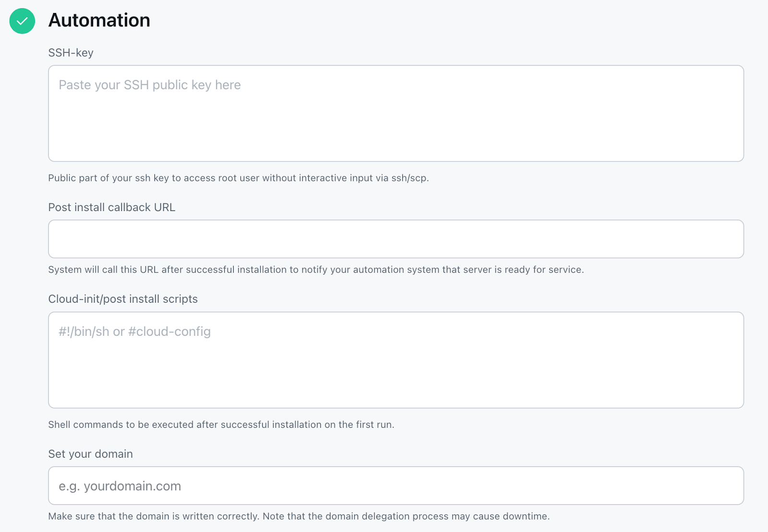The height and width of the screenshot is (532, 768).
Task: Click the shell commands helper description
Action: 221,425
